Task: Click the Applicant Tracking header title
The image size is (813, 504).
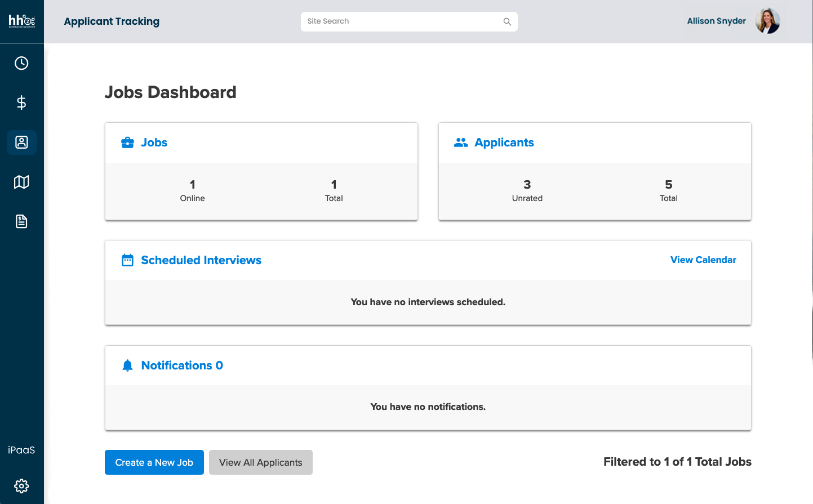Action: (112, 21)
